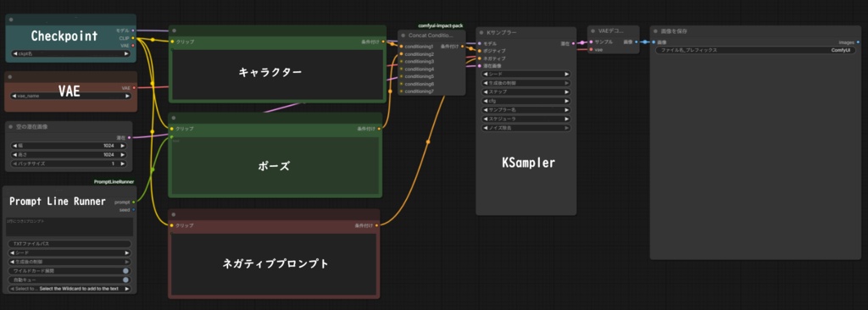This screenshot has height=310, width=868.
Task: Collapse the キャラクター node via its title dot
Action: click(174, 31)
